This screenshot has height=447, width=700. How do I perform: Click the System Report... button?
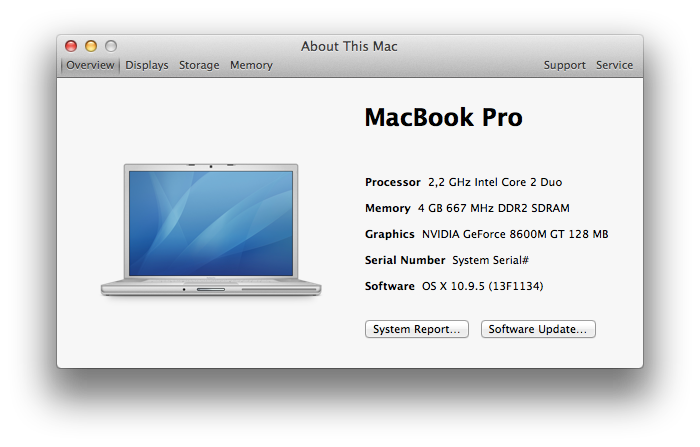[x=417, y=329]
